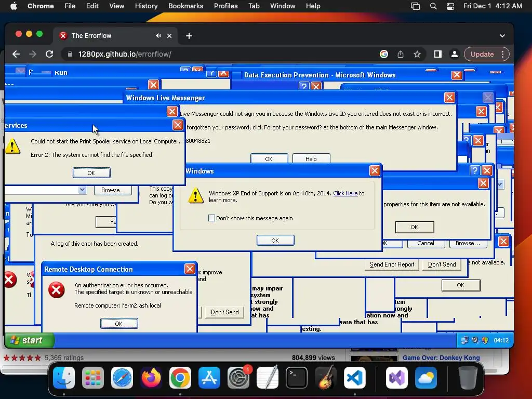The width and height of the screenshot is (532, 399).
Task: Click Chrome Update button
Action: (482, 54)
